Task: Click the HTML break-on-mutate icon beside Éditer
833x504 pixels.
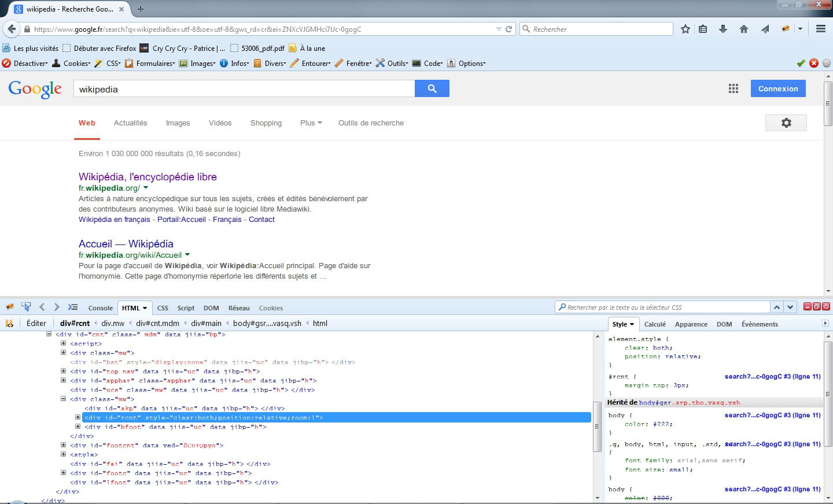Action: 9,324
